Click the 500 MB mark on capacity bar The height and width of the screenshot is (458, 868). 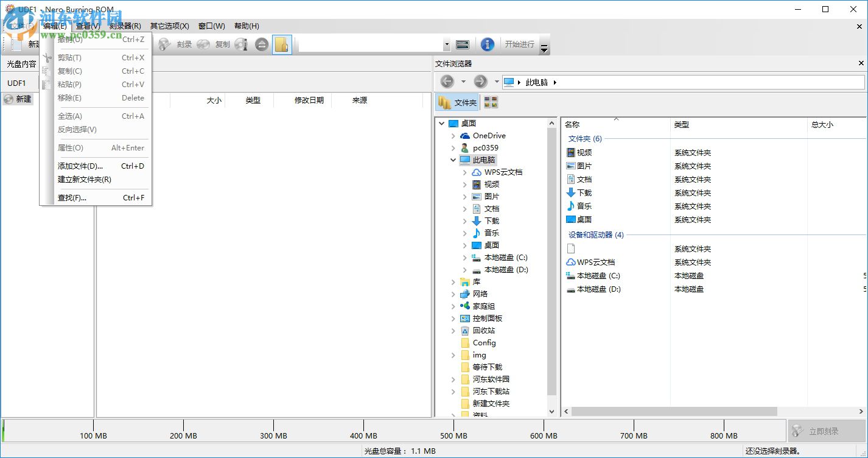pyautogui.click(x=453, y=435)
